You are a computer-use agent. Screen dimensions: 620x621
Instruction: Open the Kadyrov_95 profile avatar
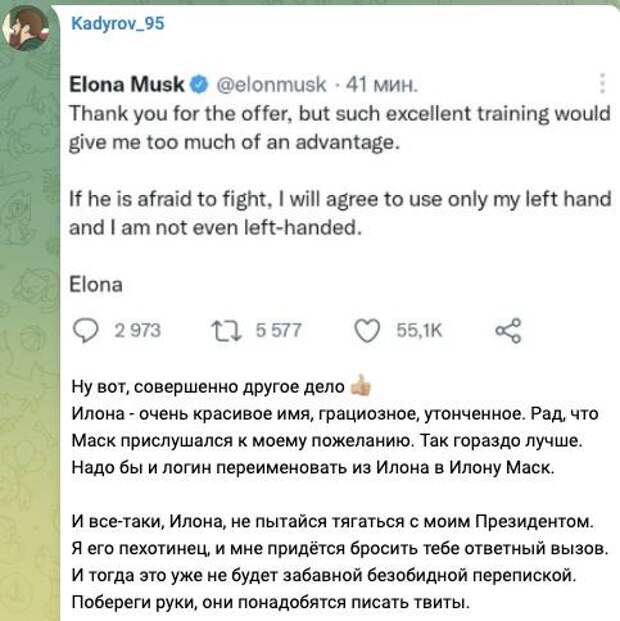point(25,28)
